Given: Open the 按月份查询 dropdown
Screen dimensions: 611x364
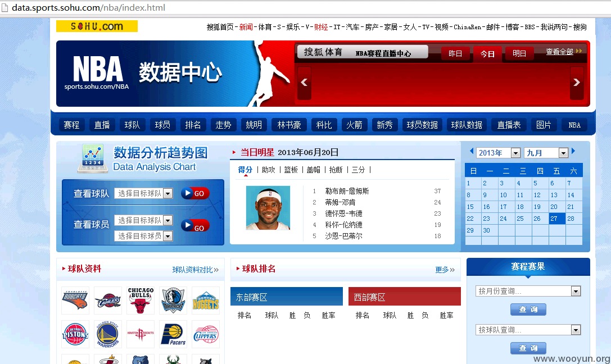Looking at the screenshot, I should [x=528, y=291].
